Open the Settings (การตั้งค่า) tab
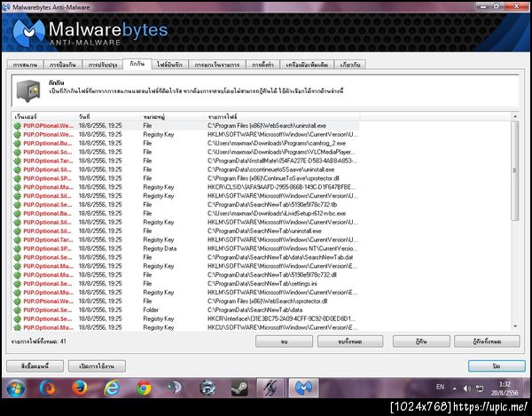Viewport: 532px width, 416px height. pos(262,65)
